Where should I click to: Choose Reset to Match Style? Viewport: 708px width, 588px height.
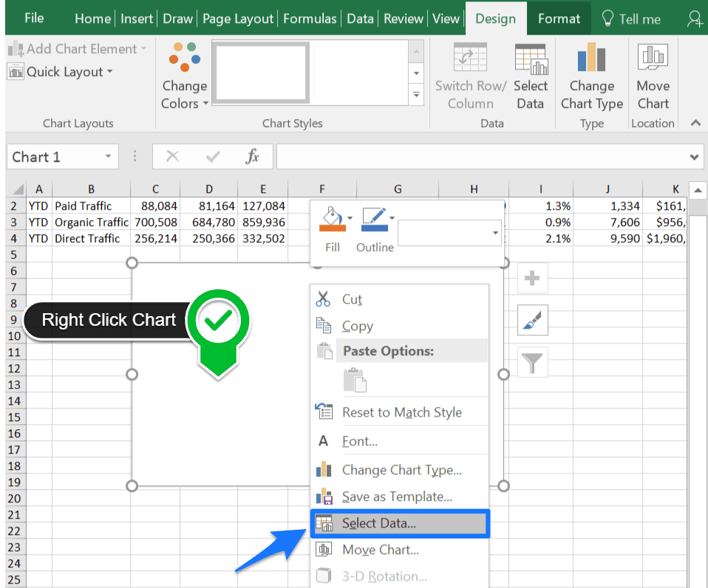pos(400,412)
